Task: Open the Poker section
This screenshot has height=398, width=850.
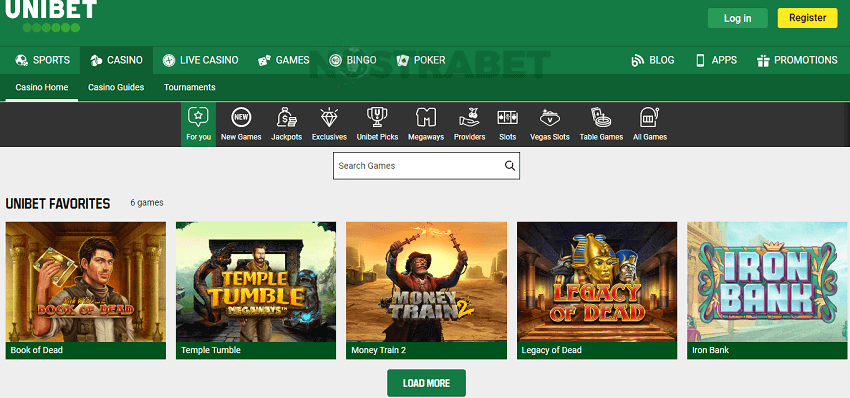Action: click(x=421, y=60)
